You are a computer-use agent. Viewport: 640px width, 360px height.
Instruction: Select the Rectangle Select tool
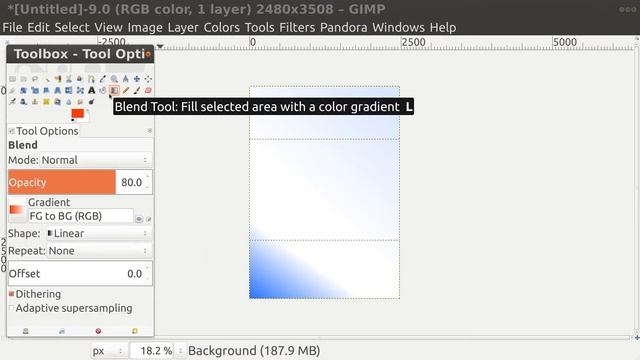(13, 79)
